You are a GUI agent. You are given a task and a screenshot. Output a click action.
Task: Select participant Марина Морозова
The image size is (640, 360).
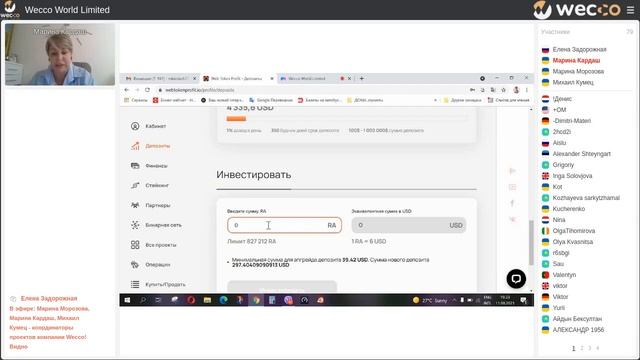(578, 71)
